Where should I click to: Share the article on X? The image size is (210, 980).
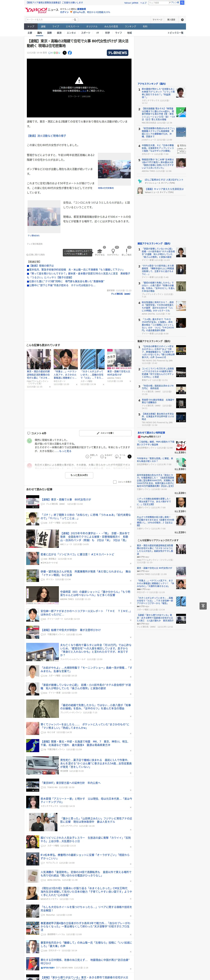click(x=64, y=53)
